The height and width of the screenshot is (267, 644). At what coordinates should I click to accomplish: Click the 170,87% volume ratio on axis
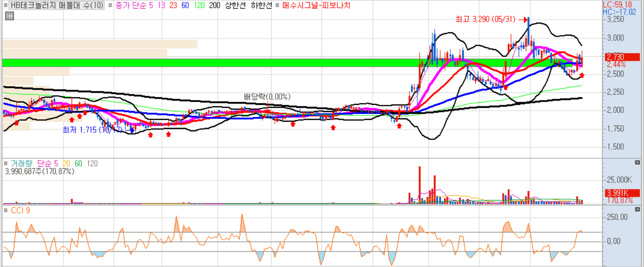[619, 200]
